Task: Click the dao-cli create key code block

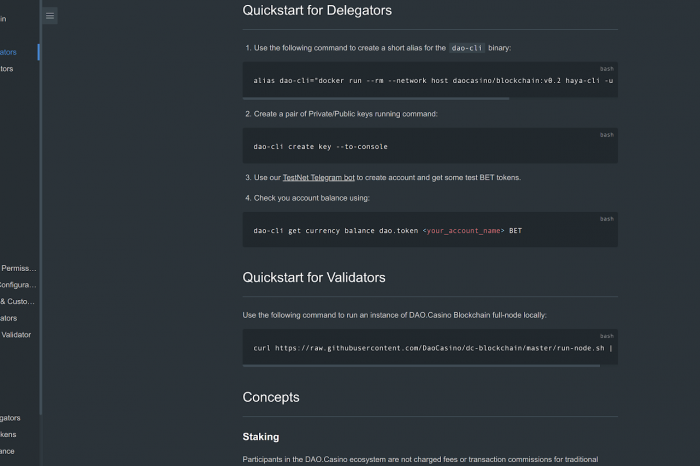Action: click(430, 146)
